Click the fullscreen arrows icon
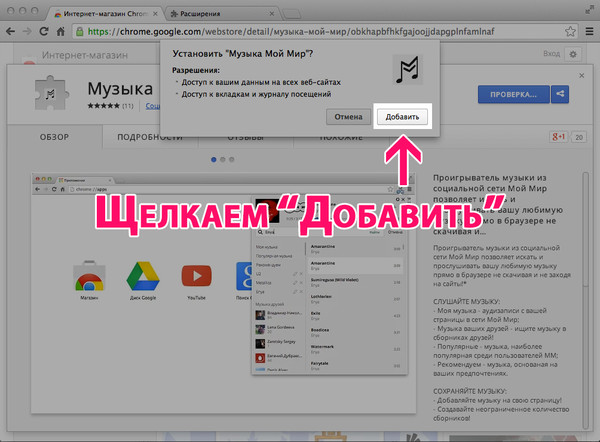 pos(590,10)
